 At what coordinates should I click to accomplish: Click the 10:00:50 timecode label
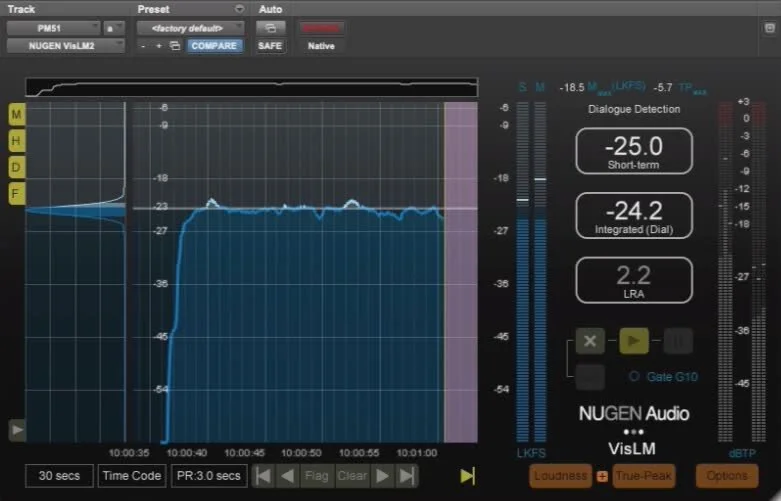coord(301,453)
